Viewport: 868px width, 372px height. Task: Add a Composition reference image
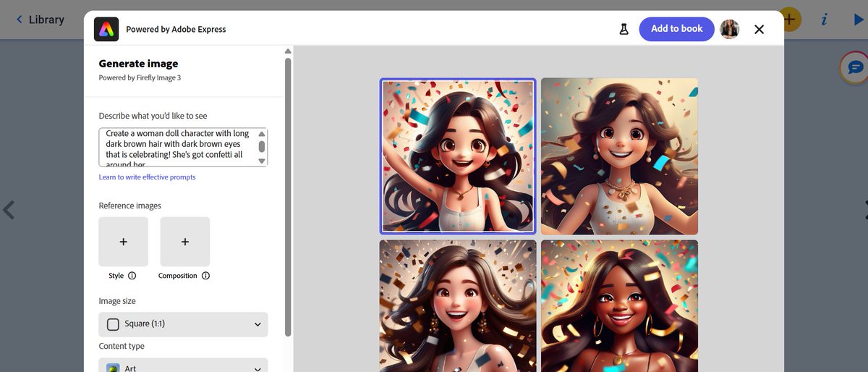click(185, 242)
